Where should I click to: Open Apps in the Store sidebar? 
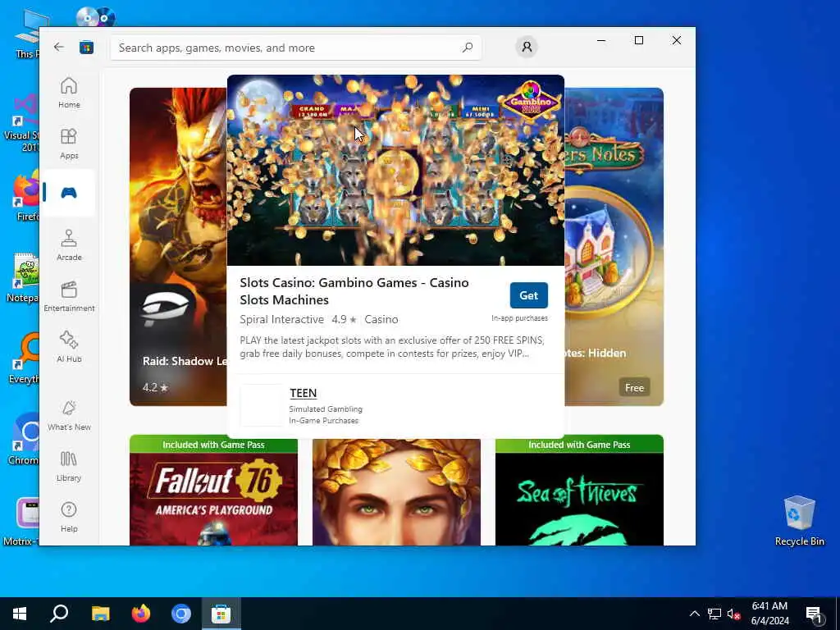pos(69,144)
